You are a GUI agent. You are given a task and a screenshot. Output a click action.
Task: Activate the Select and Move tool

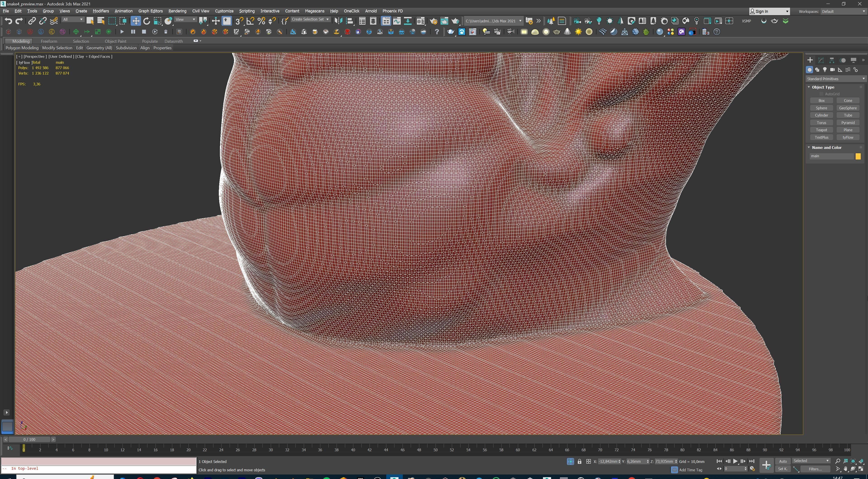(x=135, y=21)
